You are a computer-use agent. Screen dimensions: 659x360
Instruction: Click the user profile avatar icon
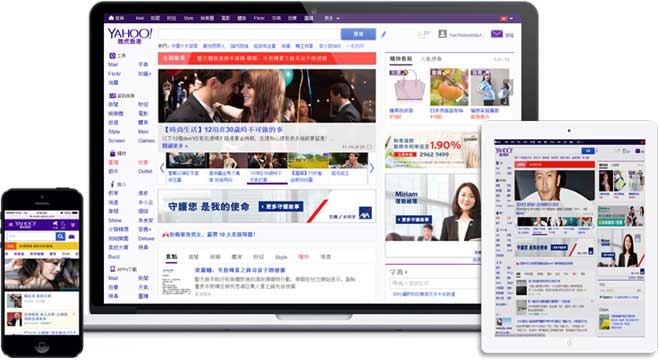[442, 34]
